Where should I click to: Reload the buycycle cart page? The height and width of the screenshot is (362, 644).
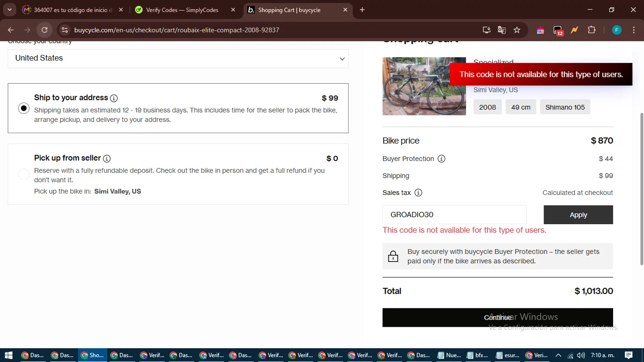tap(44, 30)
